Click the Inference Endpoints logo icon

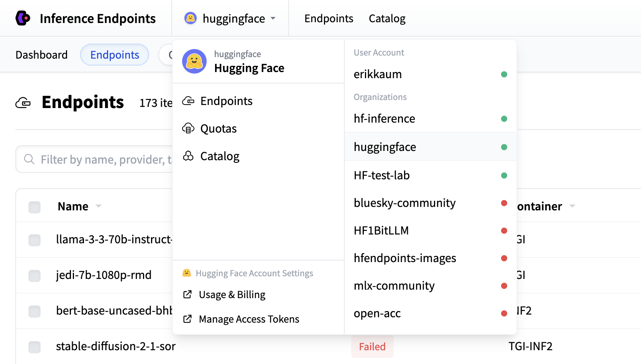tap(23, 18)
